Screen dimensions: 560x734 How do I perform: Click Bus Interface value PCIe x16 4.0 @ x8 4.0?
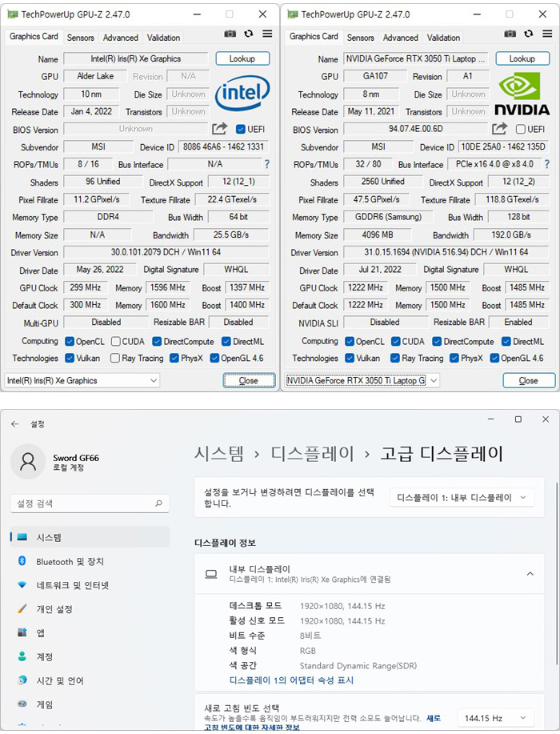coord(494,164)
